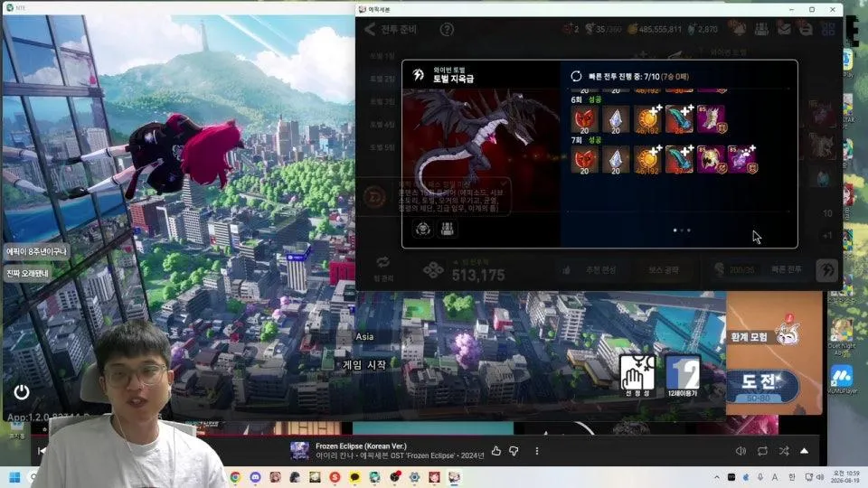Viewport: 868px width, 488px height.
Task: Open Chrome from the taskbar
Action: [235, 477]
